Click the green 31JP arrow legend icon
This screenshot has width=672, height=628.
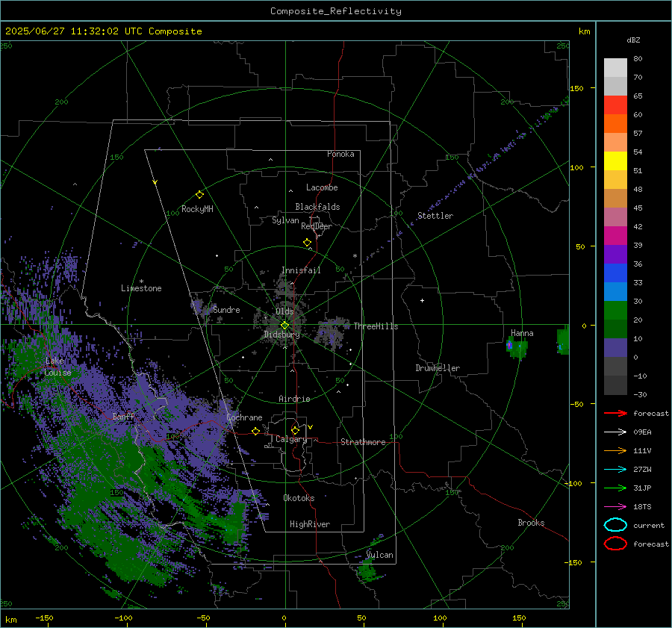click(615, 488)
